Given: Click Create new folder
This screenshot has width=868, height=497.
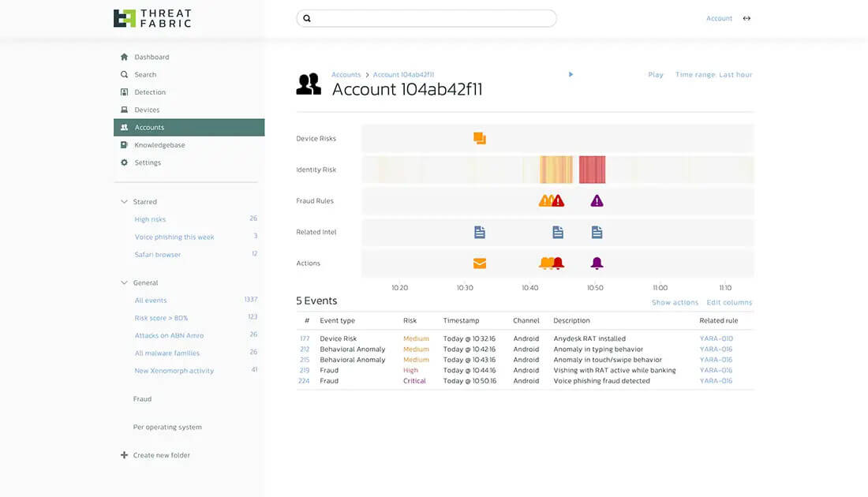Looking at the screenshot, I should (161, 455).
